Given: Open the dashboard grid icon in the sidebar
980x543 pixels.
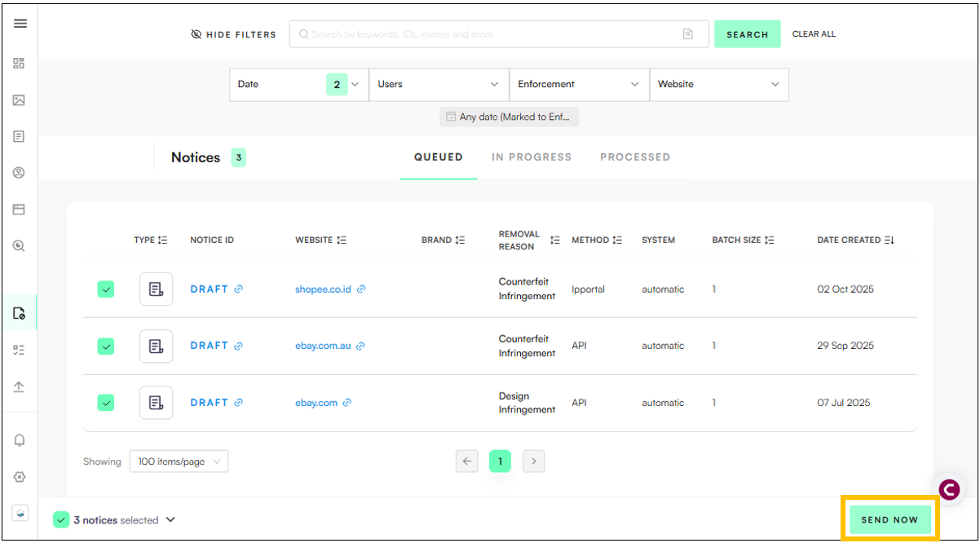Looking at the screenshot, I should click(19, 64).
